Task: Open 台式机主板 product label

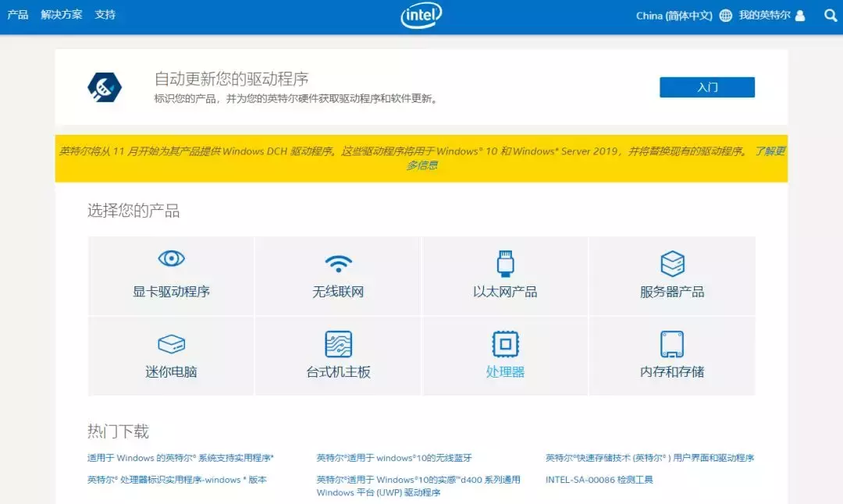Action: click(338, 372)
